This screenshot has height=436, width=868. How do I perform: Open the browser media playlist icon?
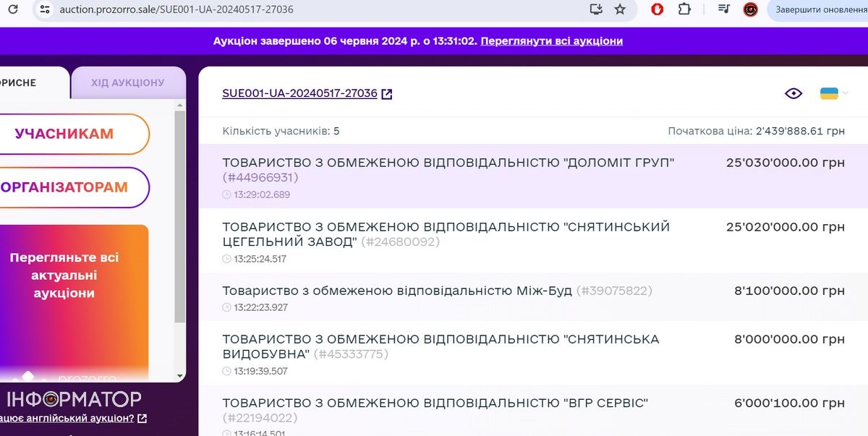[x=723, y=10]
